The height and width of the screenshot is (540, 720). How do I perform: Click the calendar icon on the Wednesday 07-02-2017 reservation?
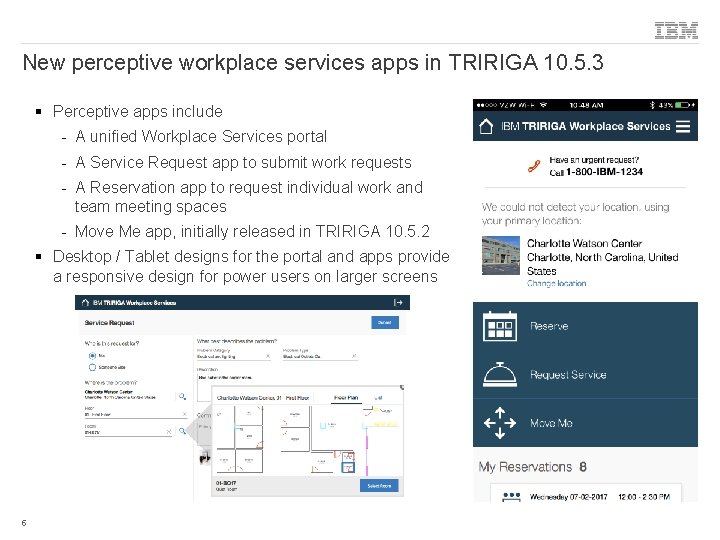click(511, 497)
